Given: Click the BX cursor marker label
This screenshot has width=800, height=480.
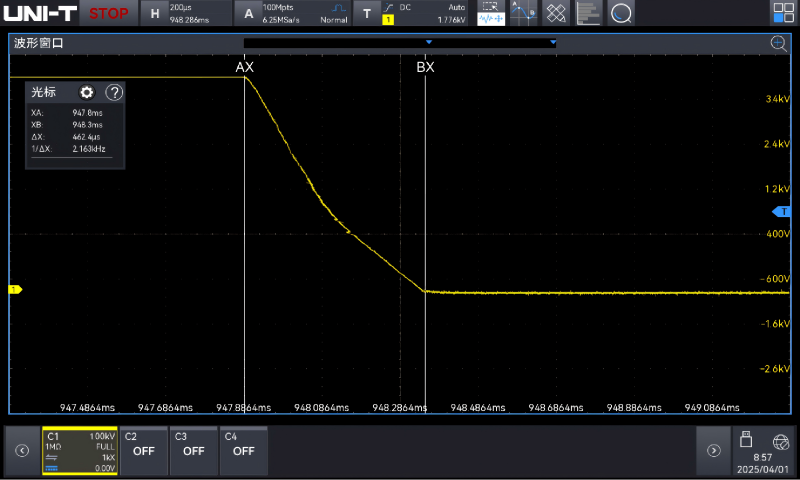Looking at the screenshot, I should [425, 67].
